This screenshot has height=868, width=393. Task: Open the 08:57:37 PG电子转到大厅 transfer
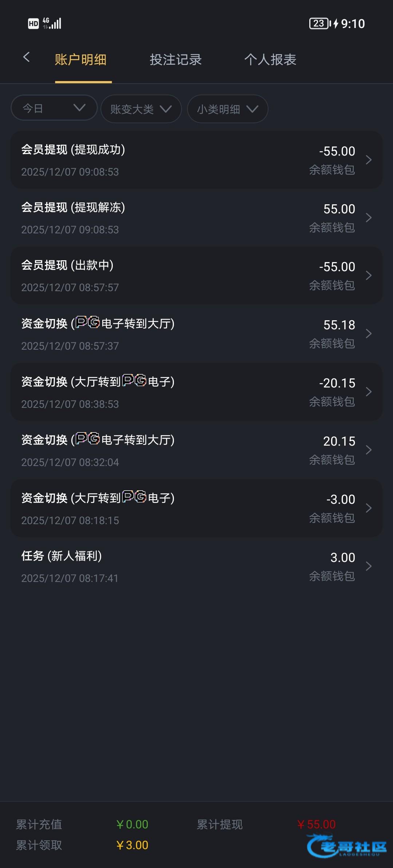(146, 334)
